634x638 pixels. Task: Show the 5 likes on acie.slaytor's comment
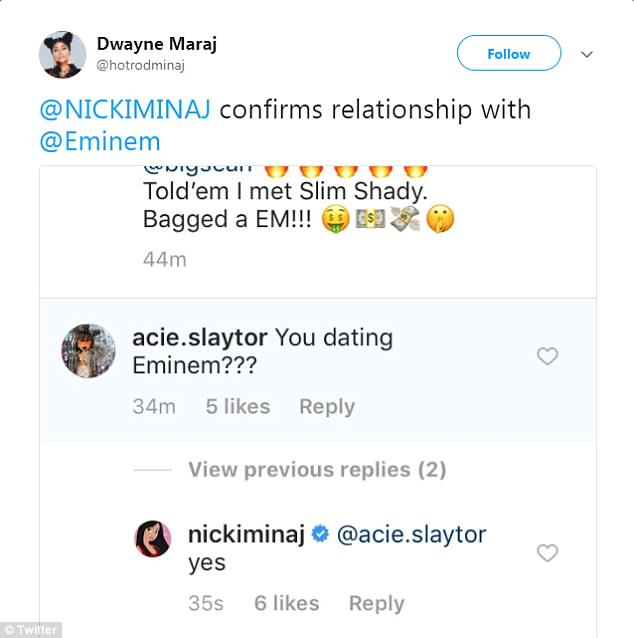[238, 407]
